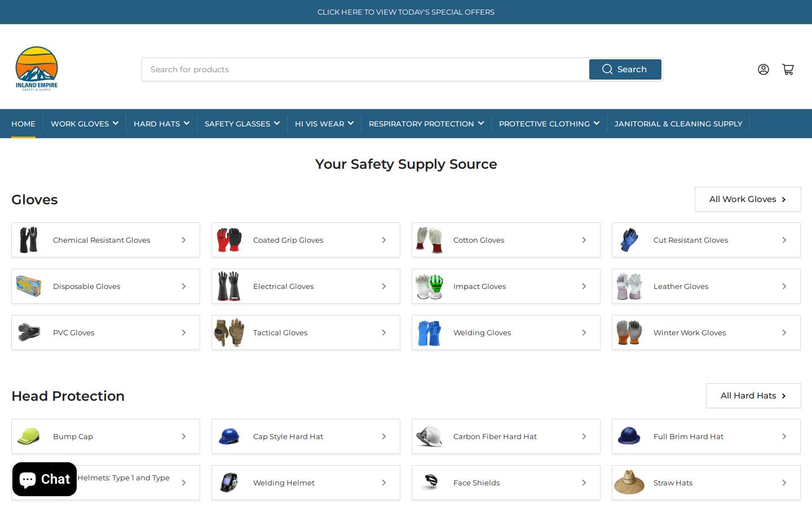812x508 pixels.
Task: Click the Straw Hats image
Action: [x=629, y=483]
